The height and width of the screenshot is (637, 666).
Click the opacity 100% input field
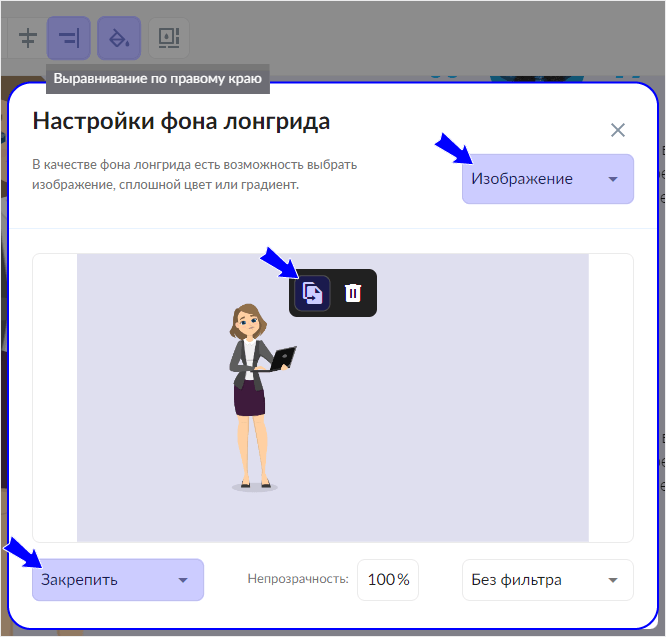[388, 580]
